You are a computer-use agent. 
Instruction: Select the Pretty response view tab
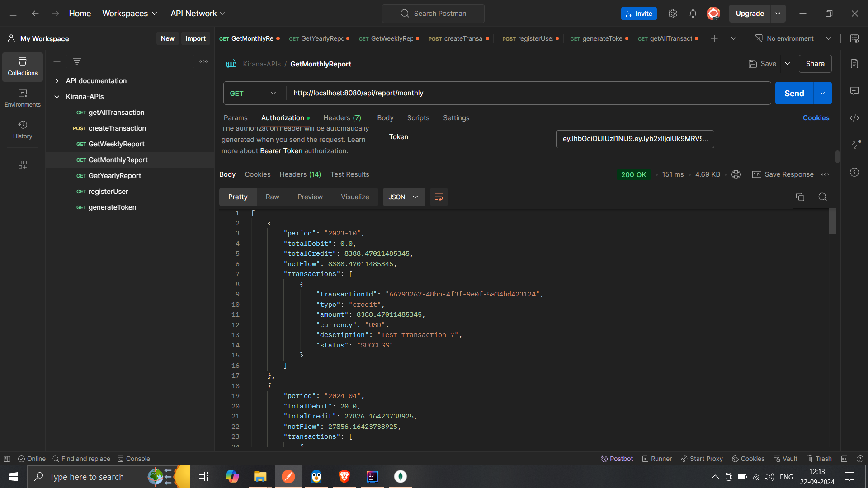[x=237, y=197]
